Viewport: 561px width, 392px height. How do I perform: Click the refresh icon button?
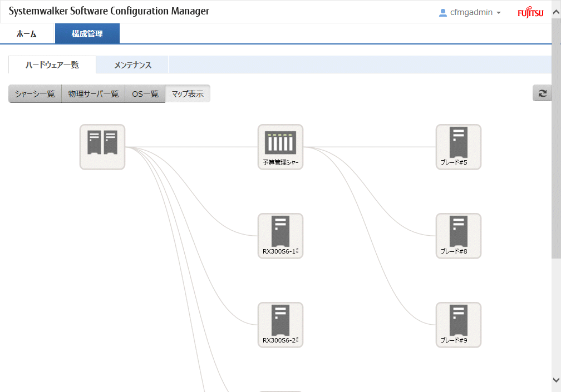point(542,93)
